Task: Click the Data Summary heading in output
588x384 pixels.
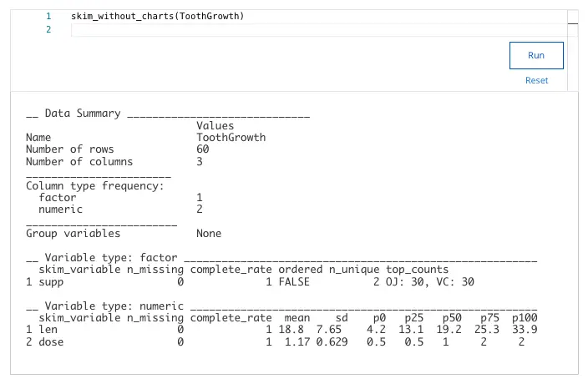Action: coord(83,114)
